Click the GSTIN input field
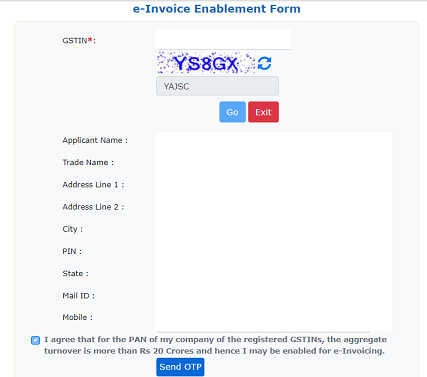This screenshot has width=427, height=377. (223, 39)
